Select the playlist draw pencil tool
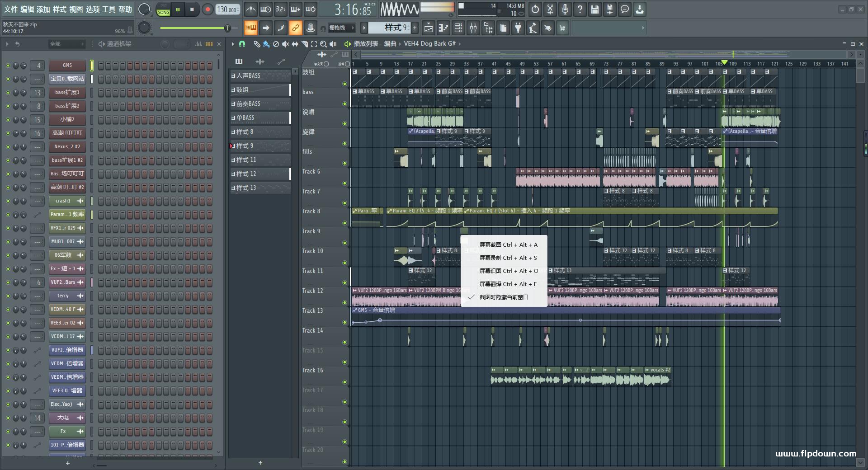Viewport: 868px width, 470px height. click(257, 44)
